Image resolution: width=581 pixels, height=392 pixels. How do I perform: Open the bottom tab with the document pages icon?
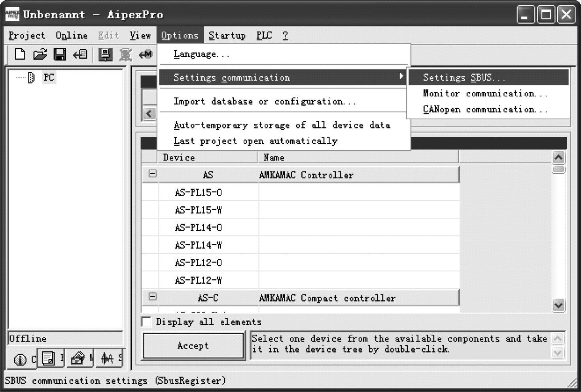point(49,358)
